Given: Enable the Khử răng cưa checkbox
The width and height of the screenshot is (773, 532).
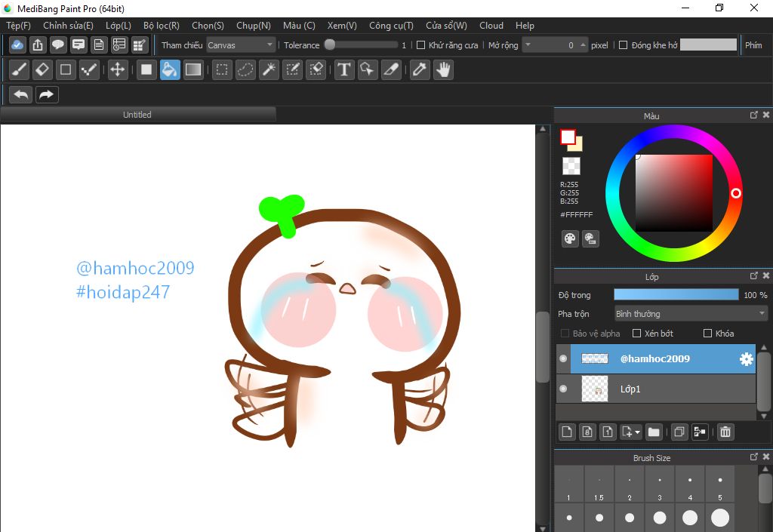Looking at the screenshot, I should [421, 45].
